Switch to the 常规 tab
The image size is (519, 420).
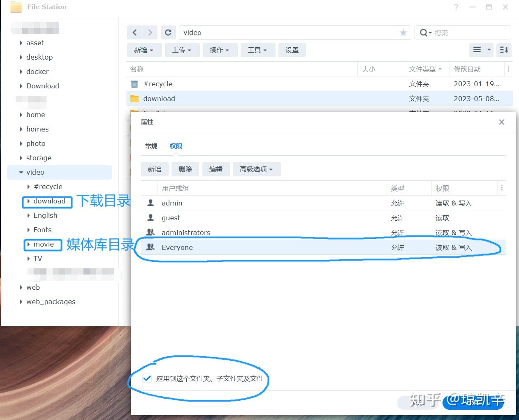151,146
